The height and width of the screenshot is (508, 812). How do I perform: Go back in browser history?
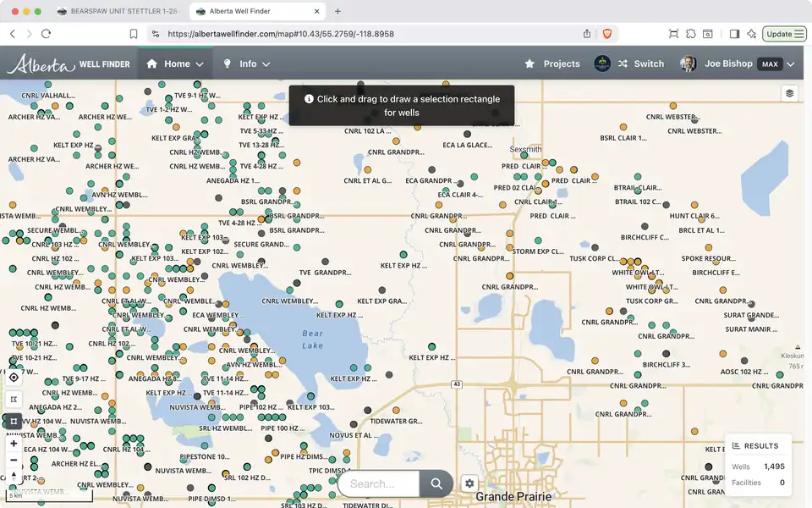pyautogui.click(x=13, y=34)
